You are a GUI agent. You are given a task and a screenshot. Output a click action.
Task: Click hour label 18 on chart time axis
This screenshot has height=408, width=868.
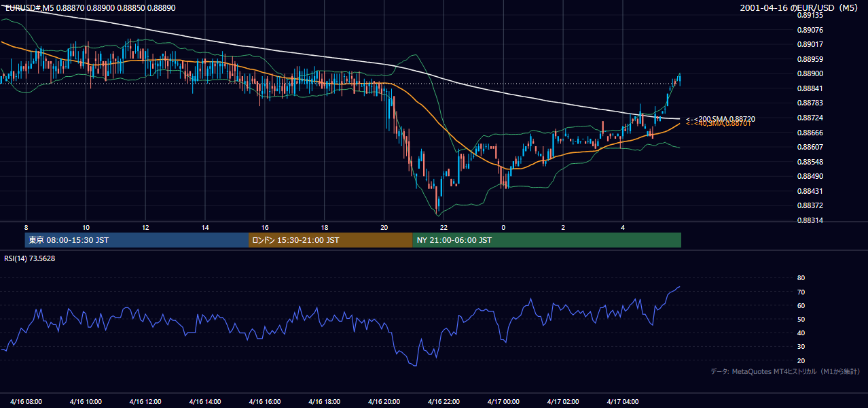tap(325, 227)
